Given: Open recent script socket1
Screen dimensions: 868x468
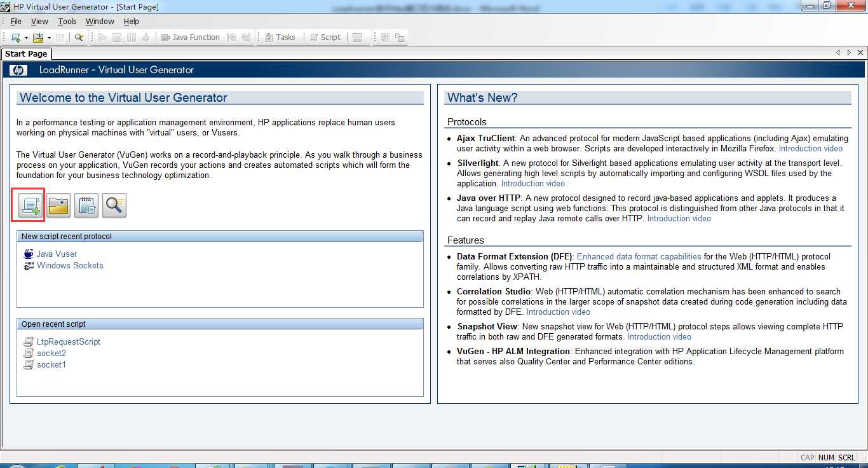Looking at the screenshot, I should tap(51, 364).
